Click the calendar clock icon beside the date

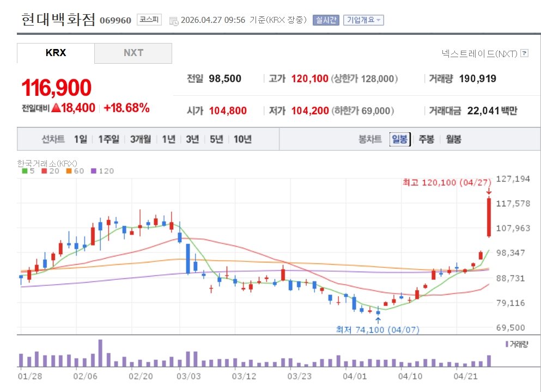174,21
